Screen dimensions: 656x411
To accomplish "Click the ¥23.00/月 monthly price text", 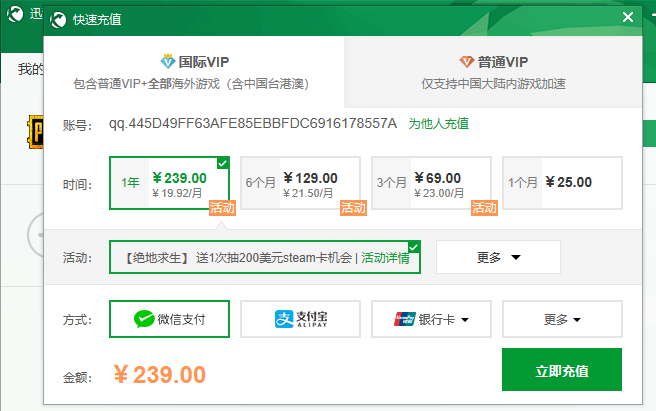I will (439, 193).
